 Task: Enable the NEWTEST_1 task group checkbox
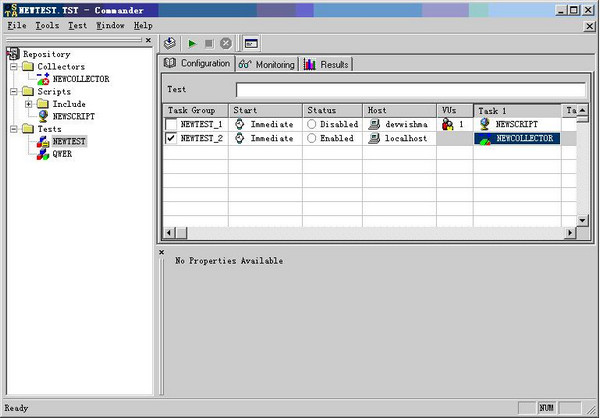(x=171, y=124)
